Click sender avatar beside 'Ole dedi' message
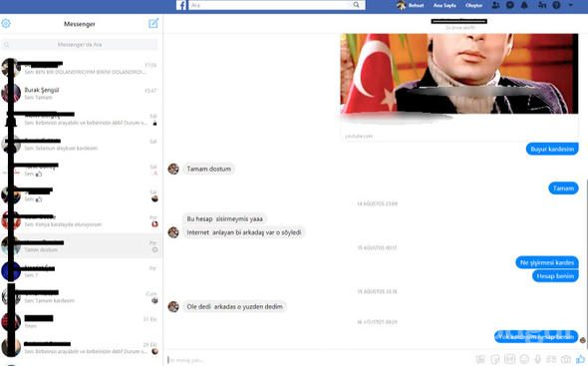This screenshot has height=366, width=588. tap(173, 307)
